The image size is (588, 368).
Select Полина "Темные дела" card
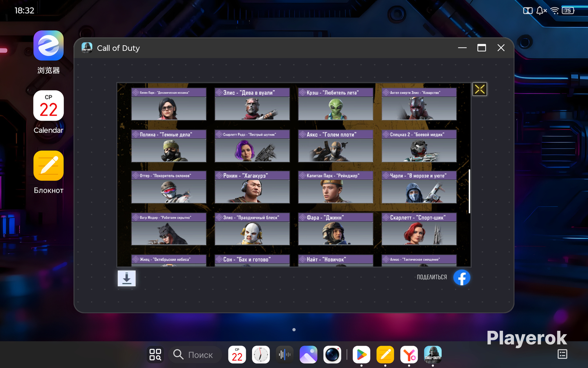point(169,146)
